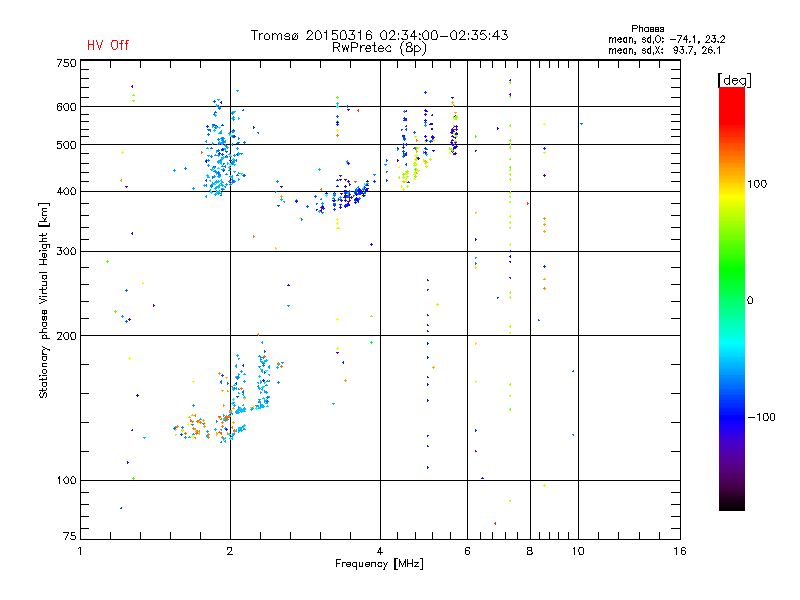Screen dimensions: 800x600
Task: Click the x-axis label "1"
Action: coord(80,551)
